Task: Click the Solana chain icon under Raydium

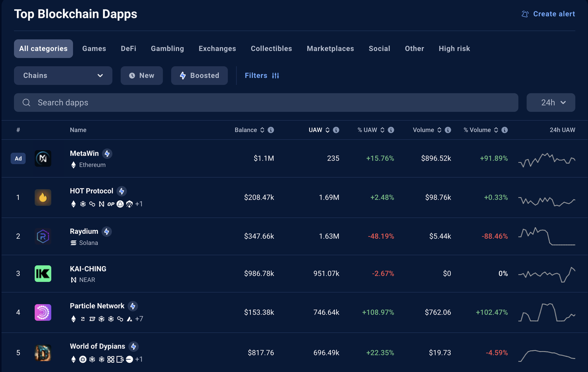Action: [73, 243]
